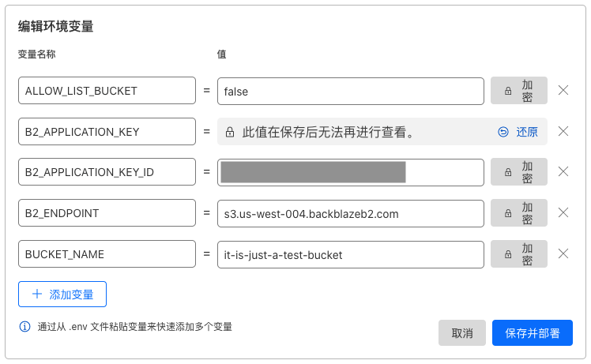Delete the B2_ENDPOINT variable row

click(x=563, y=213)
